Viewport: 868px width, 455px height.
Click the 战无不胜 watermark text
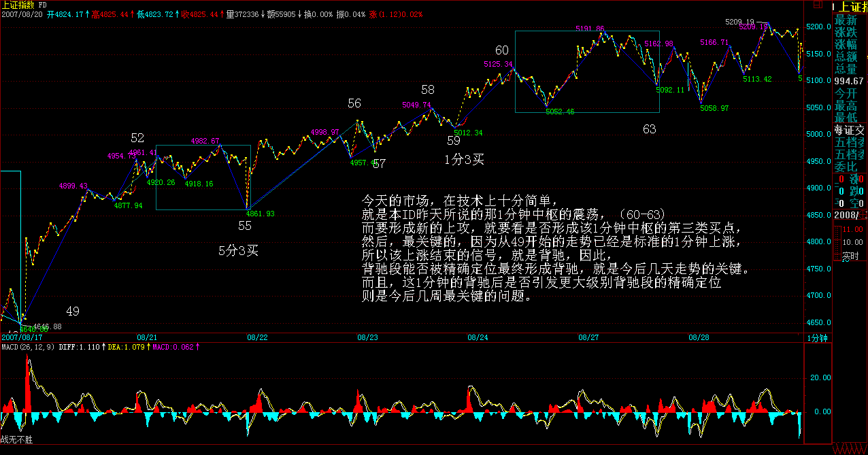tap(16, 440)
